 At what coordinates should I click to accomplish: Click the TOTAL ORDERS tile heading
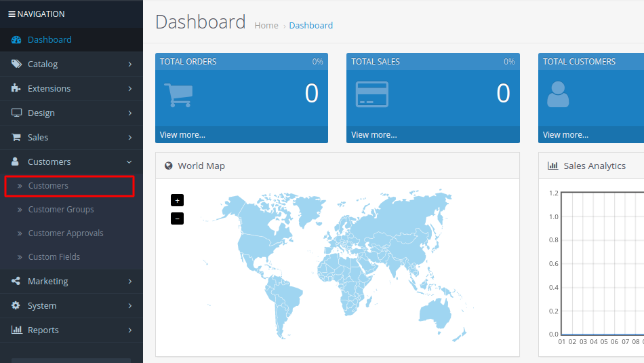188,62
